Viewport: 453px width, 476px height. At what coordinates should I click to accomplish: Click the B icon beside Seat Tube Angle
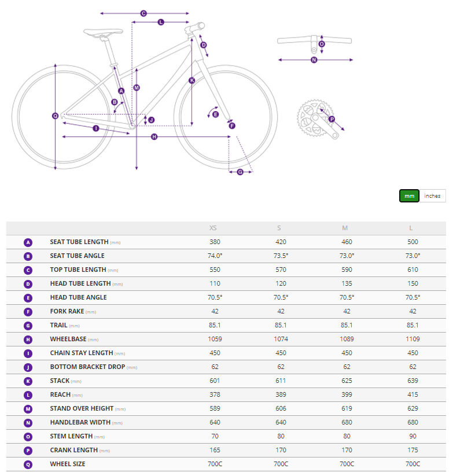[x=28, y=256]
